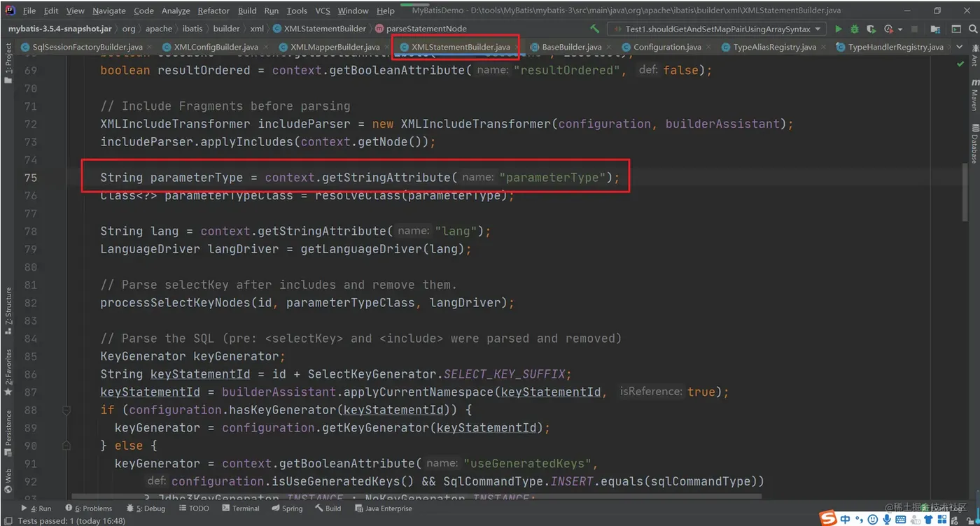Click the ibatis breadcrumb

(x=192, y=29)
